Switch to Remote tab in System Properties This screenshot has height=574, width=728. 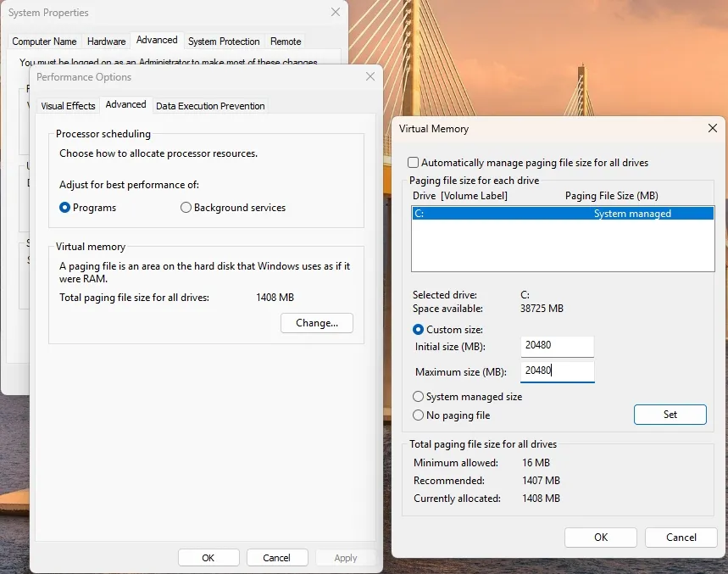click(286, 42)
